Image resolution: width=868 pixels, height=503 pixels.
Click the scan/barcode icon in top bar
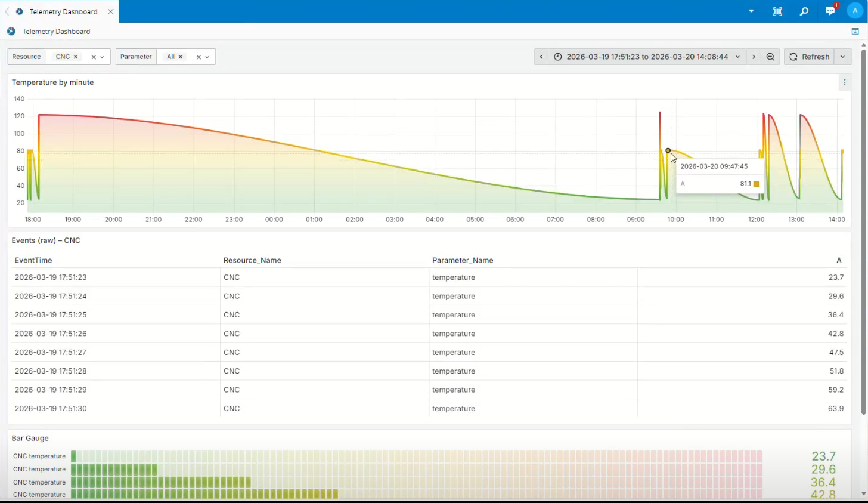(777, 11)
